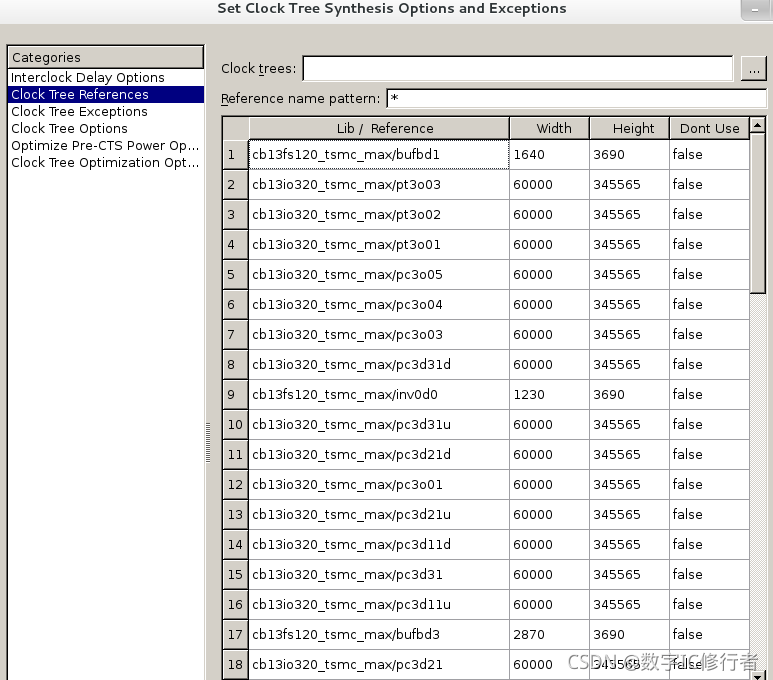Image resolution: width=773 pixels, height=680 pixels.
Task: Select cell cb13io320_tsmc_max/pc3d21u
Action: [379, 514]
